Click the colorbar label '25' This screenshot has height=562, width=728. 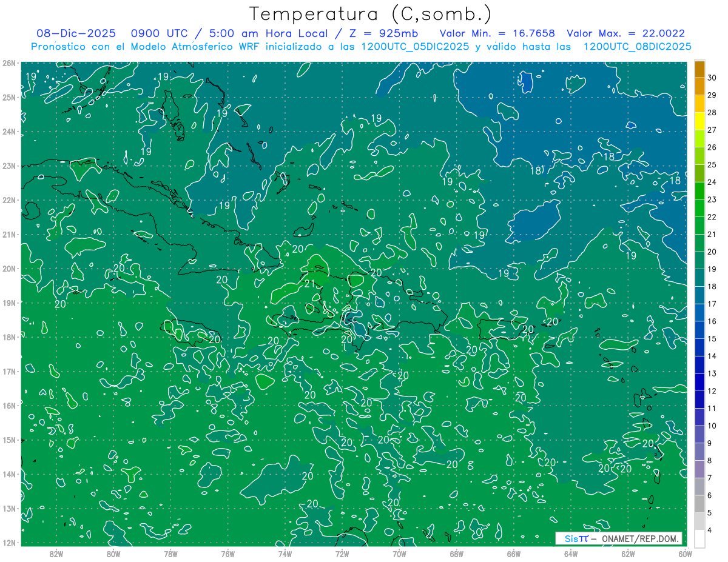tap(712, 165)
